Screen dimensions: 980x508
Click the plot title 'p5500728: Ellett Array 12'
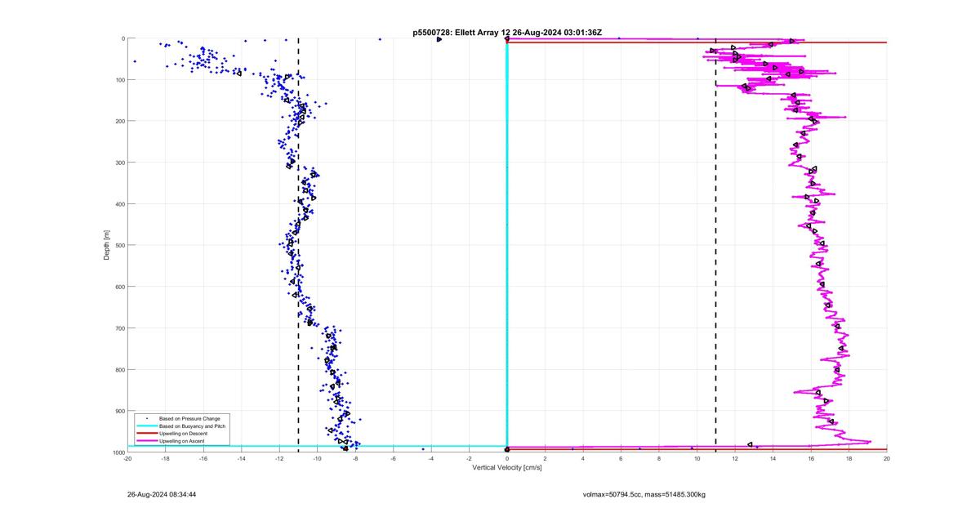461,32
